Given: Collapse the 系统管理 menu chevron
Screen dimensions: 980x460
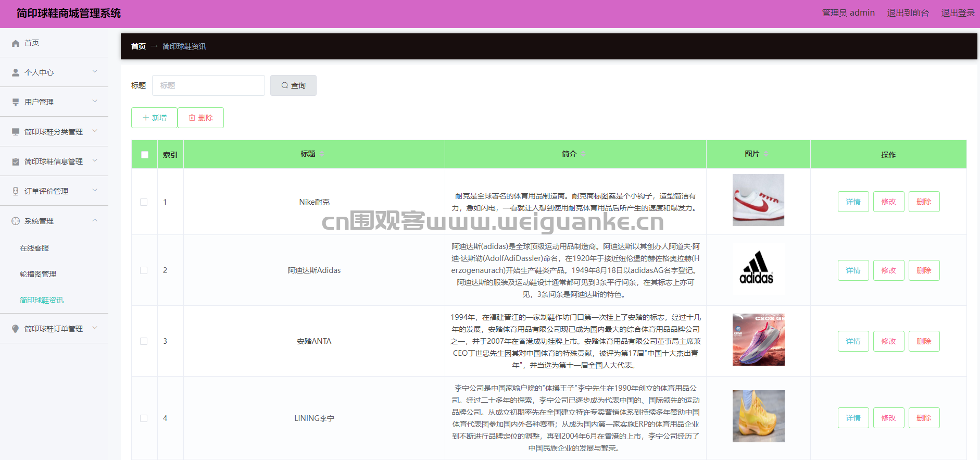Looking at the screenshot, I should click(x=95, y=220).
